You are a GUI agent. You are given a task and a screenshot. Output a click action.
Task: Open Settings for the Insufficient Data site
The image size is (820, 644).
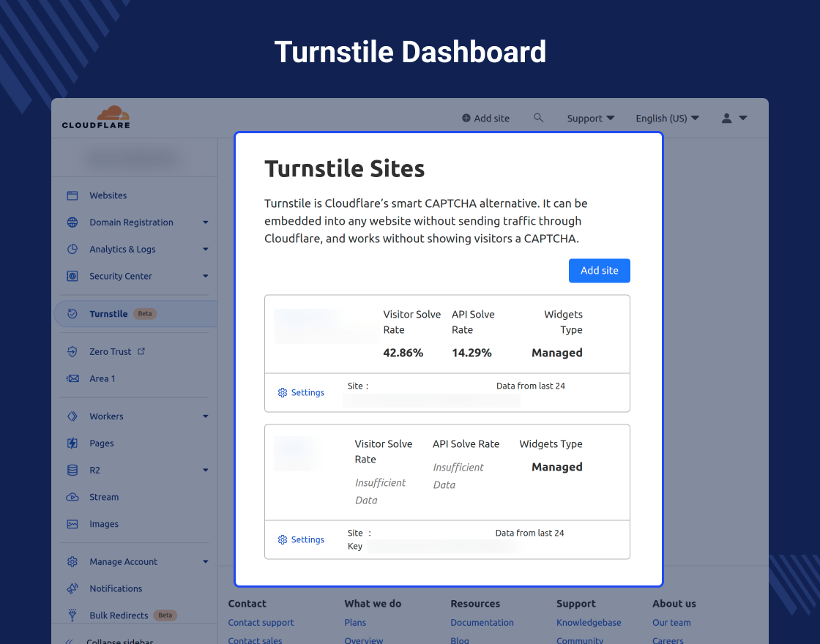(301, 539)
